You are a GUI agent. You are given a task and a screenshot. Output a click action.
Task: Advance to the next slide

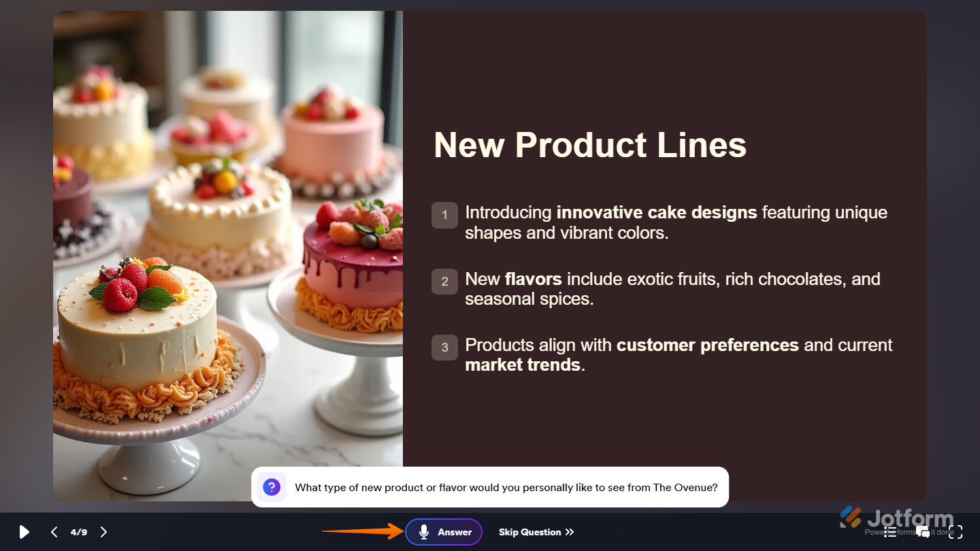(x=103, y=532)
